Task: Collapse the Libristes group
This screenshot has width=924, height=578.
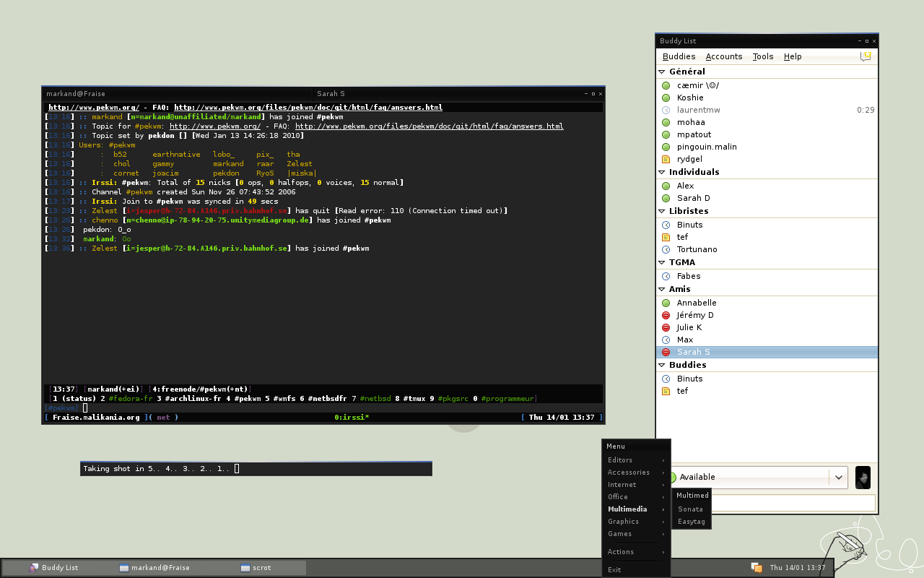Action: click(x=661, y=211)
